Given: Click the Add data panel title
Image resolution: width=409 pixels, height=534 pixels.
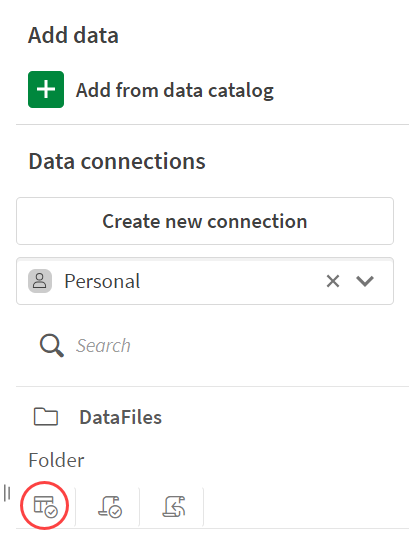Looking at the screenshot, I should [73, 35].
